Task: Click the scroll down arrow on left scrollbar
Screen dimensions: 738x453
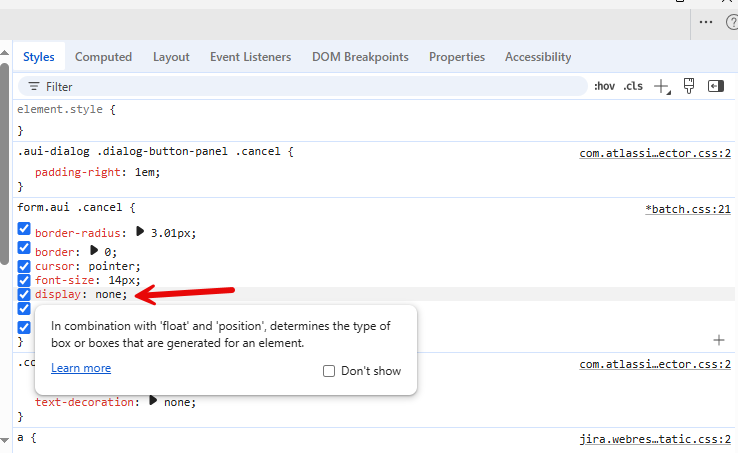Action: (x=4, y=440)
